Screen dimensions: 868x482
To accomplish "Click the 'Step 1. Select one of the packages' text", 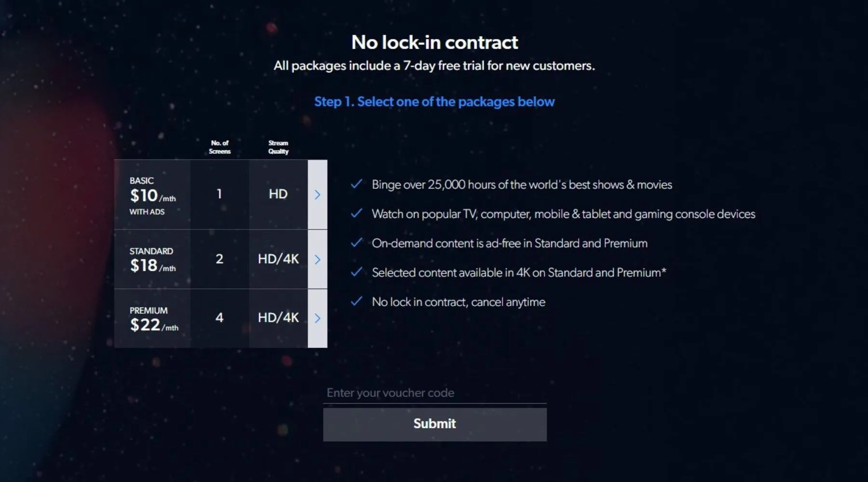I will click(x=434, y=102).
